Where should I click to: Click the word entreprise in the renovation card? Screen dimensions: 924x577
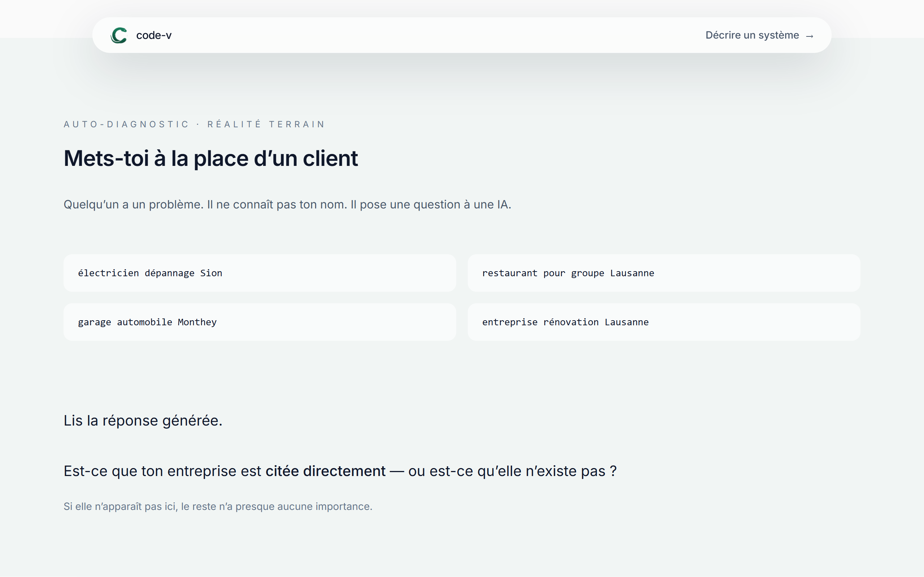509,322
